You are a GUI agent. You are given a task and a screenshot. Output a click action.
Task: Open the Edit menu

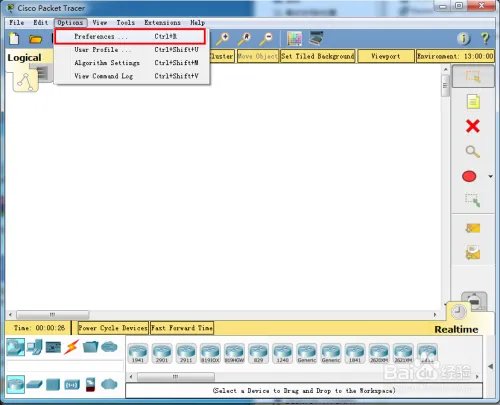41,23
